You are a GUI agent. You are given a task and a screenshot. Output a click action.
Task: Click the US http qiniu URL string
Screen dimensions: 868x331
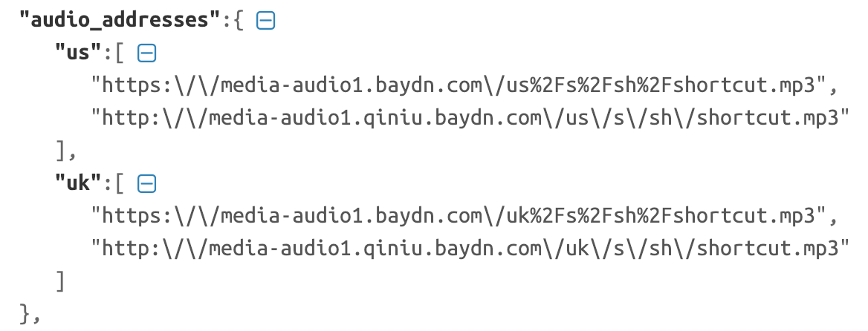click(469, 118)
